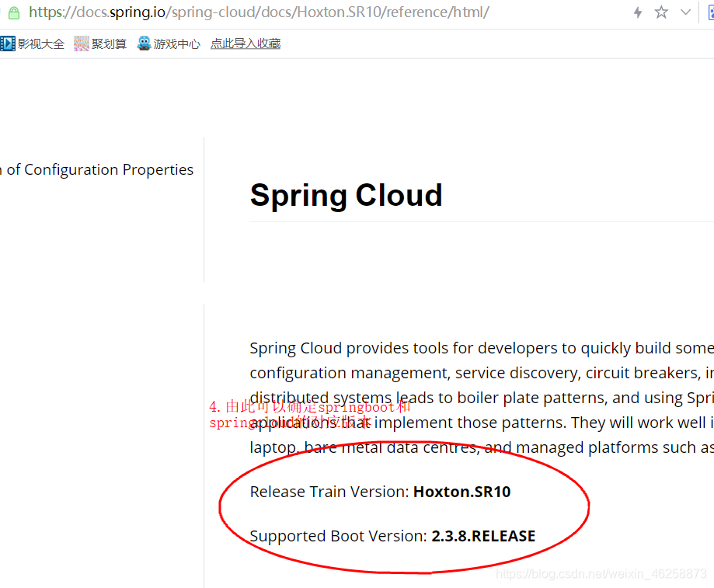Click the "Spring Cloud" page heading

point(346,195)
